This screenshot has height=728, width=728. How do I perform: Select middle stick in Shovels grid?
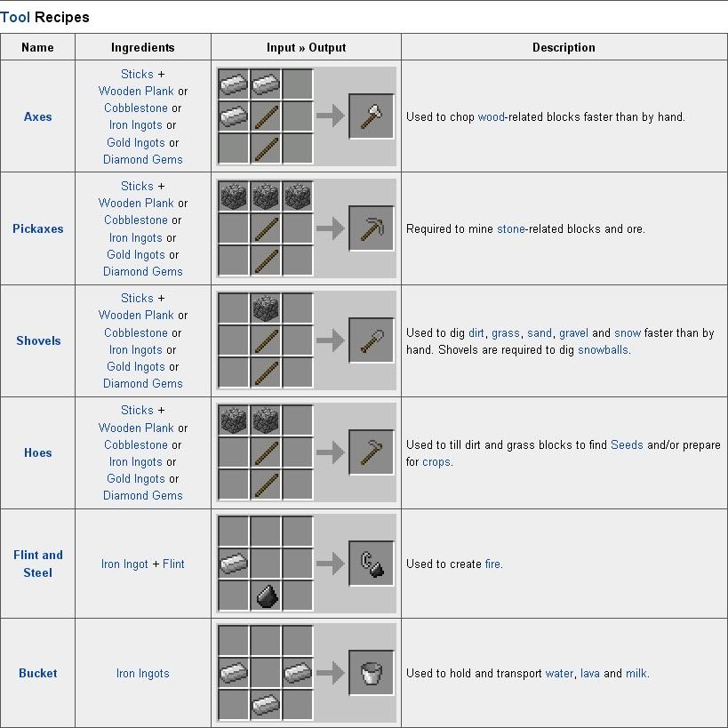tap(266, 340)
